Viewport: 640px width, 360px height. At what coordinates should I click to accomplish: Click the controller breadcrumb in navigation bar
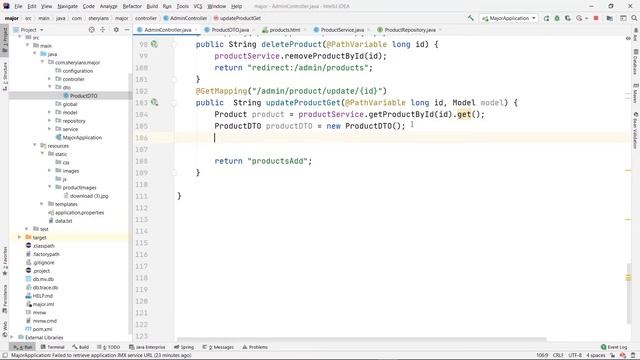pos(146,18)
